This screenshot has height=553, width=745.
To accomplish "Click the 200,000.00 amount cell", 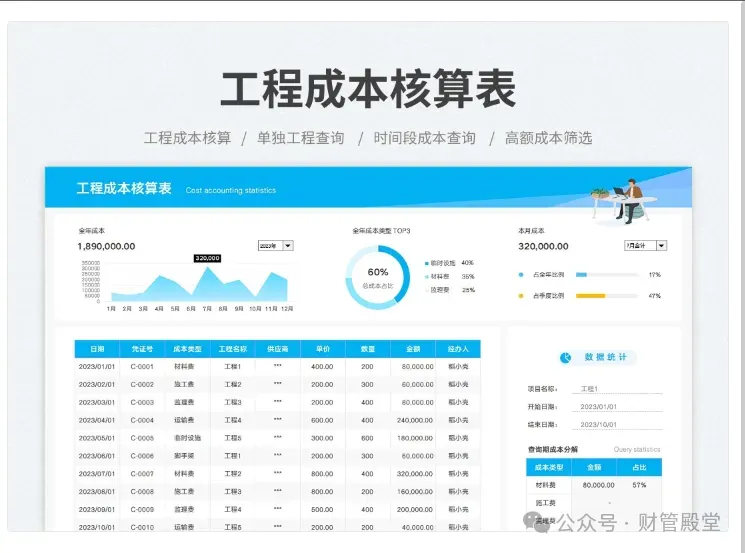I will [415, 509].
